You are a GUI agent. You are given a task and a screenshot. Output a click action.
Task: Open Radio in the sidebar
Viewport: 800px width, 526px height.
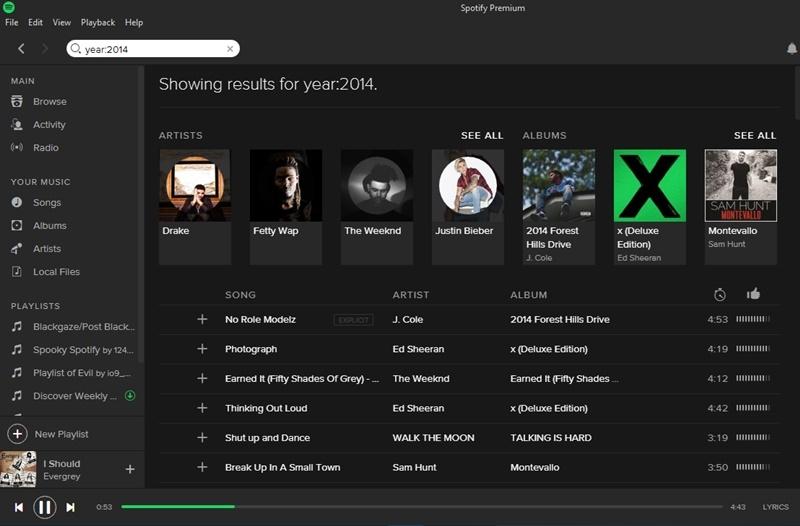[x=45, y=147]
